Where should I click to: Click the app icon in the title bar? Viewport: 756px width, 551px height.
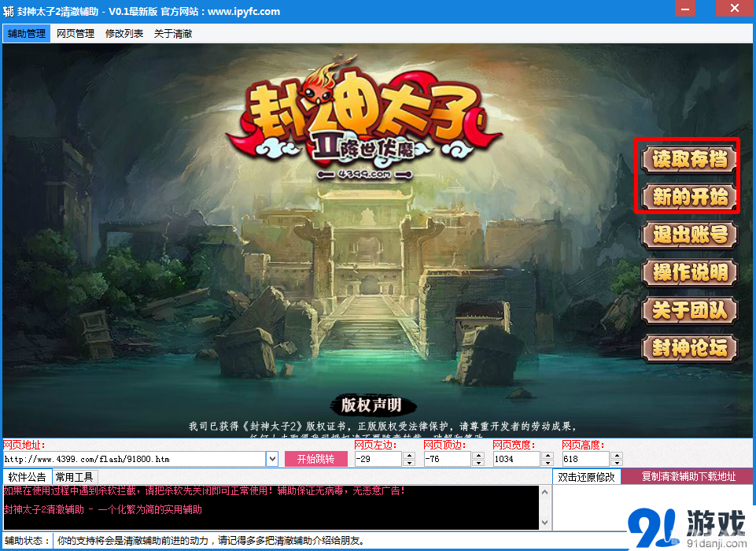coord(8,9)
